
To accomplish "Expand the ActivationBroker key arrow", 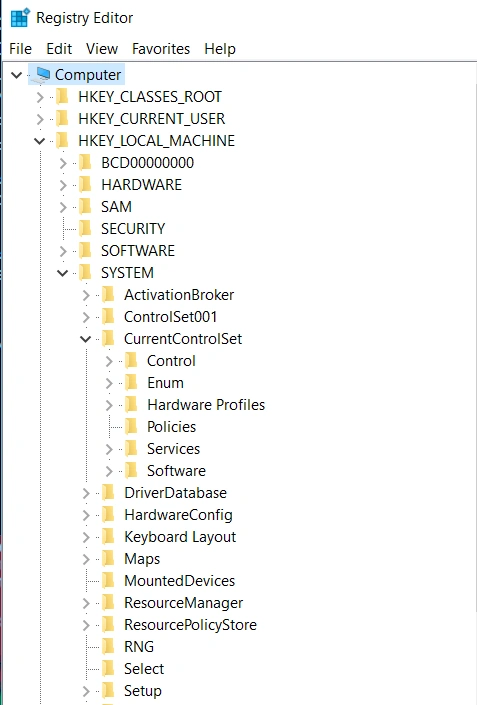I will click(x=86, y=295).
